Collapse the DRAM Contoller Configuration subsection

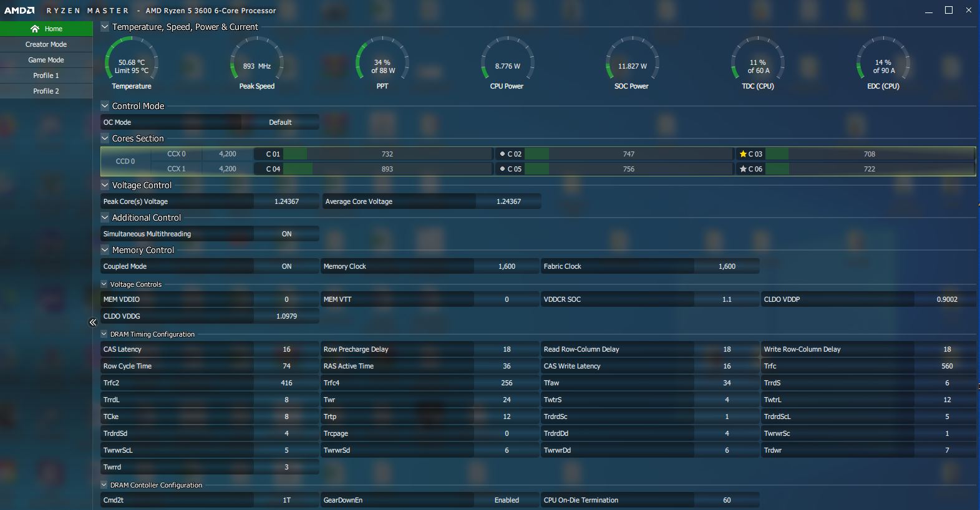(104, 485)
